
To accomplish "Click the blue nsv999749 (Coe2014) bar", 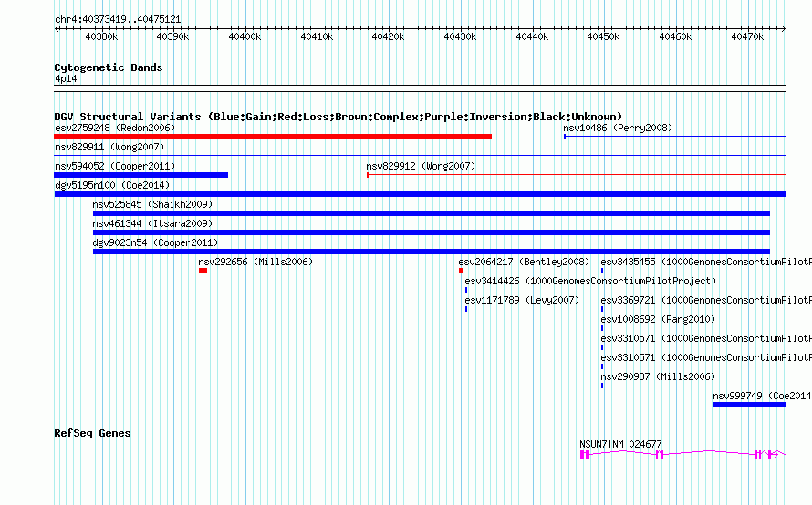I will pyautogui.click(x=750, y=405).
